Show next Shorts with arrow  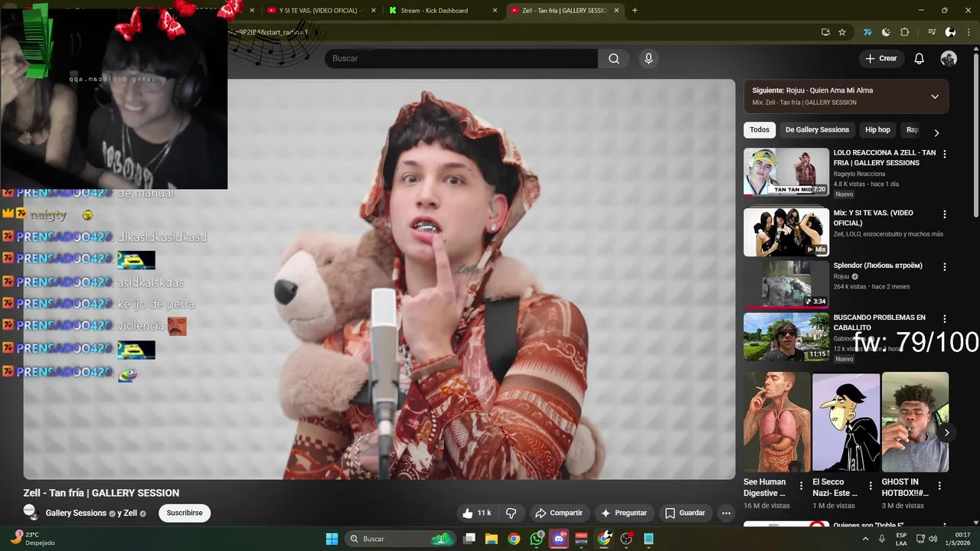pos(946,432)
